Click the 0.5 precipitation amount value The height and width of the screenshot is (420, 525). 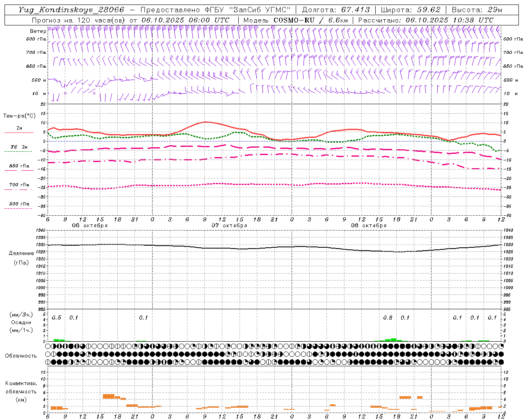tap(57, 318)
